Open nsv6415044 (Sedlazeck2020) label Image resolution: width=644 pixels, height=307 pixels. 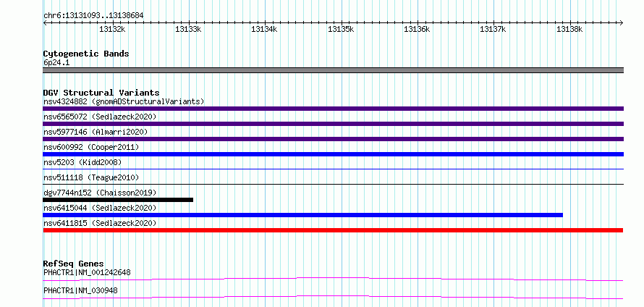[100, 208]
